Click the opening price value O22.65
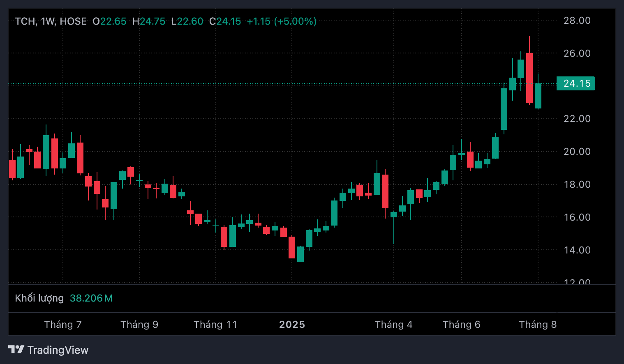 pyautogui.click(x=109, y=21)
